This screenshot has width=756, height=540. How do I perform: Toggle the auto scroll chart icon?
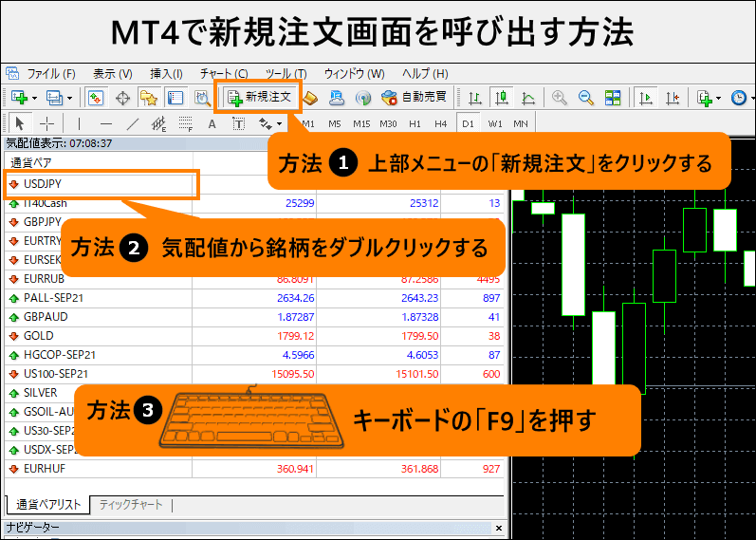click(x=645, y=98)
